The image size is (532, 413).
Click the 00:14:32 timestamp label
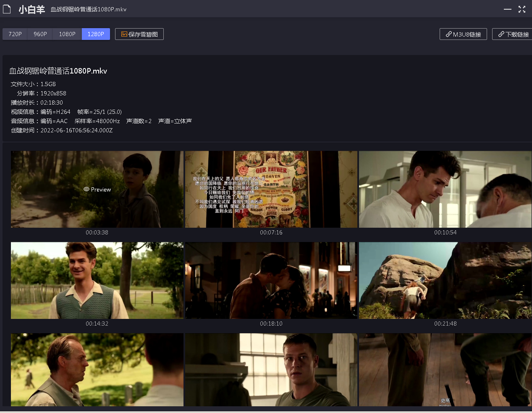coord(97,324)
